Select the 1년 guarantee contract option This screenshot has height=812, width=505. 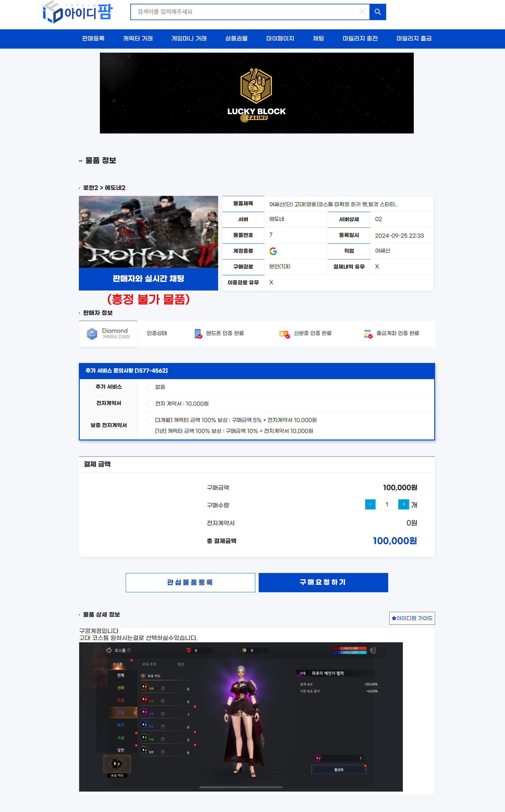(150, 431)
